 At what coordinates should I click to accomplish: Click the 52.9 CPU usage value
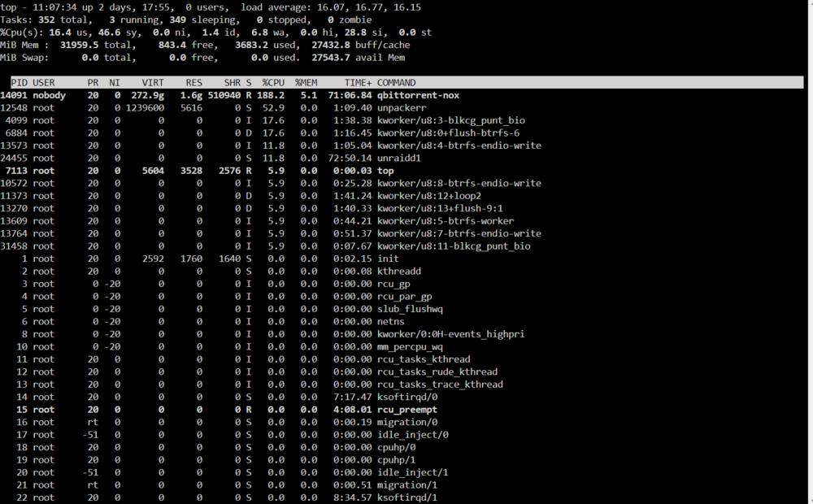click(273, 108)
